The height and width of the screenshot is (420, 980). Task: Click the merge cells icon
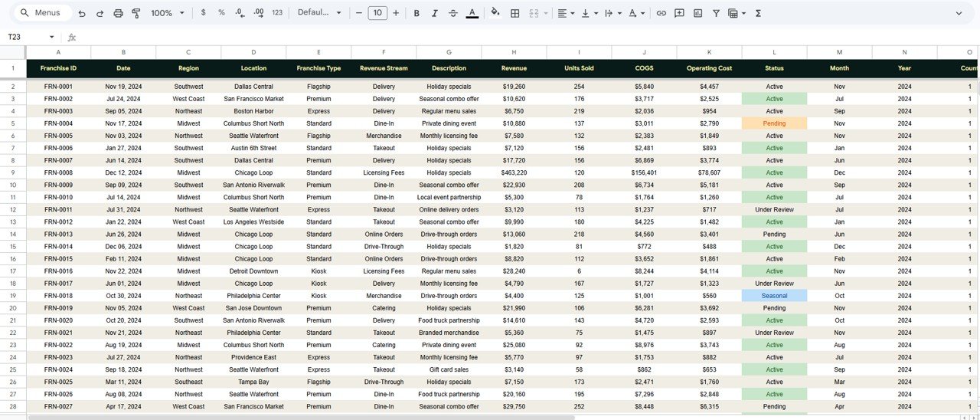click(534, 13)
